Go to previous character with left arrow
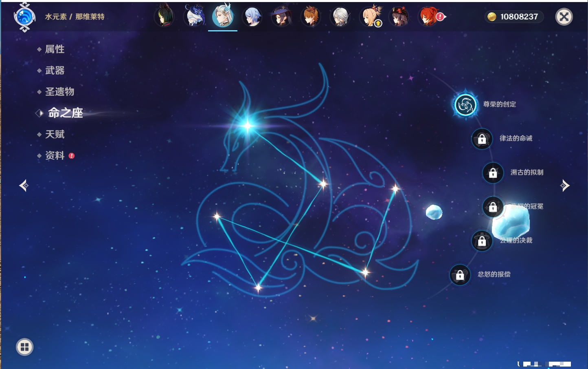This screenshot has height=369, width=588. 24,186
